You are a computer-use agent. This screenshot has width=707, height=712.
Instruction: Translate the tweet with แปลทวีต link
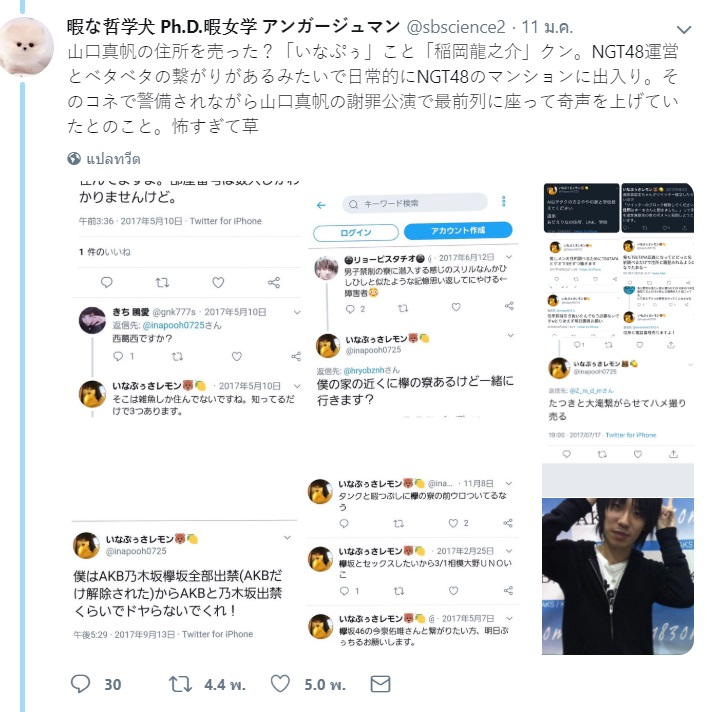point(113,159)
